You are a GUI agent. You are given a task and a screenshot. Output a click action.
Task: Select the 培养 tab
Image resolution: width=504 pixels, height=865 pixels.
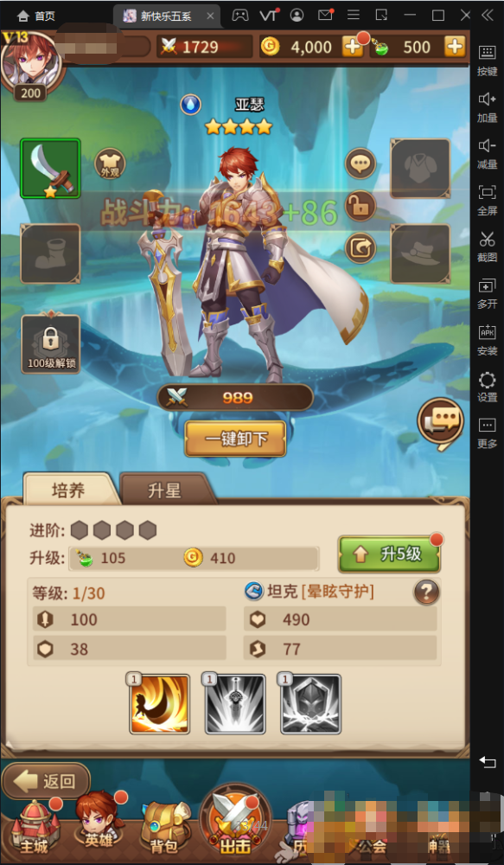(68, 490)
